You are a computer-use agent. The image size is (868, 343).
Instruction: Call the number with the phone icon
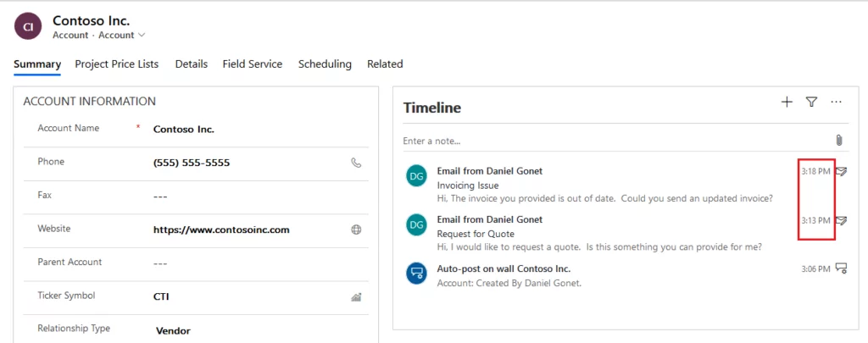357,163
